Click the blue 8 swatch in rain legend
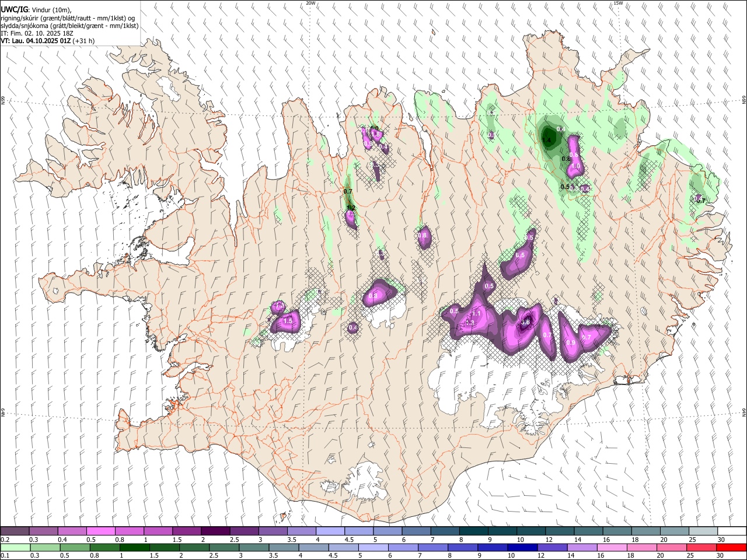The height and width of the screenshot is (560, 747). 463,547
